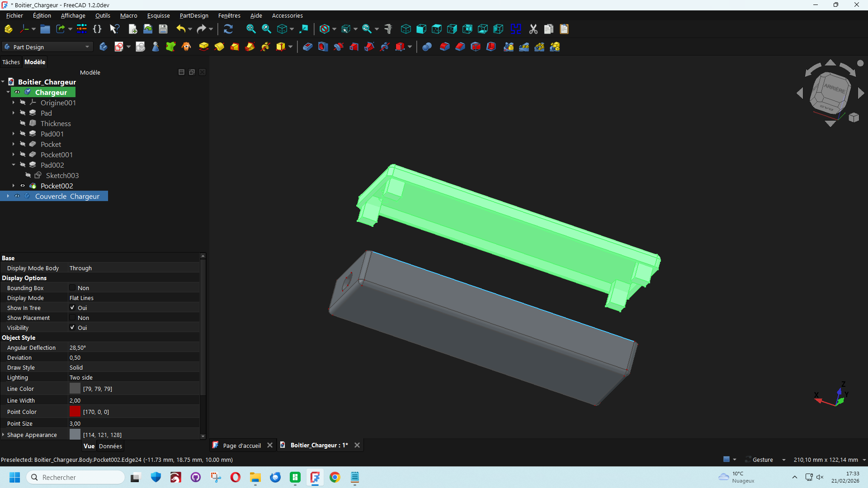868x488 pixels.
Task: Toggle visibility eye of Pocket002
Action: (23, 186)
